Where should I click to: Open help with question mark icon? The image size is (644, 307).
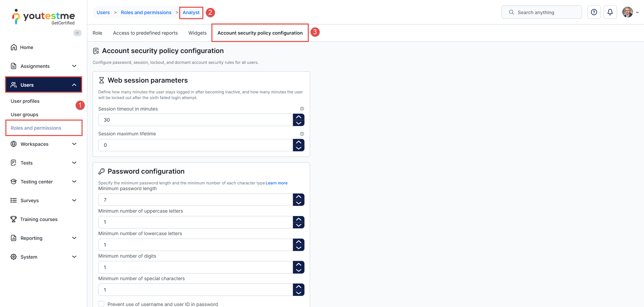coord(594,12)
